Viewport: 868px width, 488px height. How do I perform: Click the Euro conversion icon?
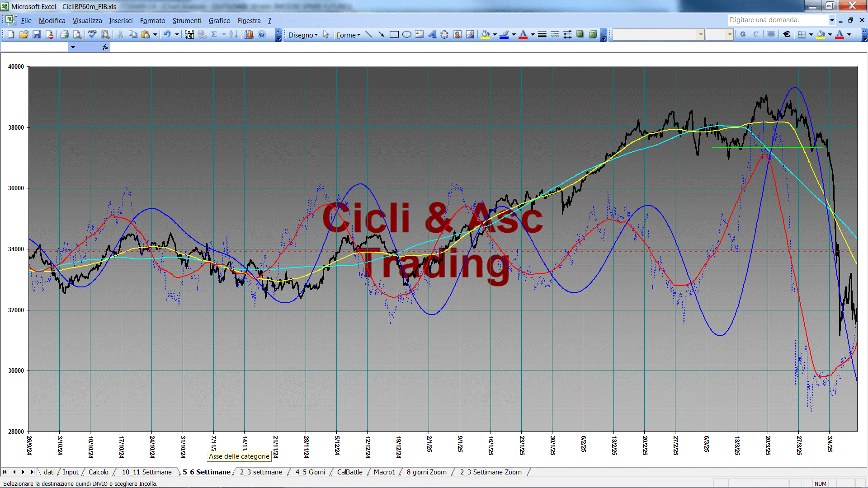pyautogui.click(x=189, y=34)
